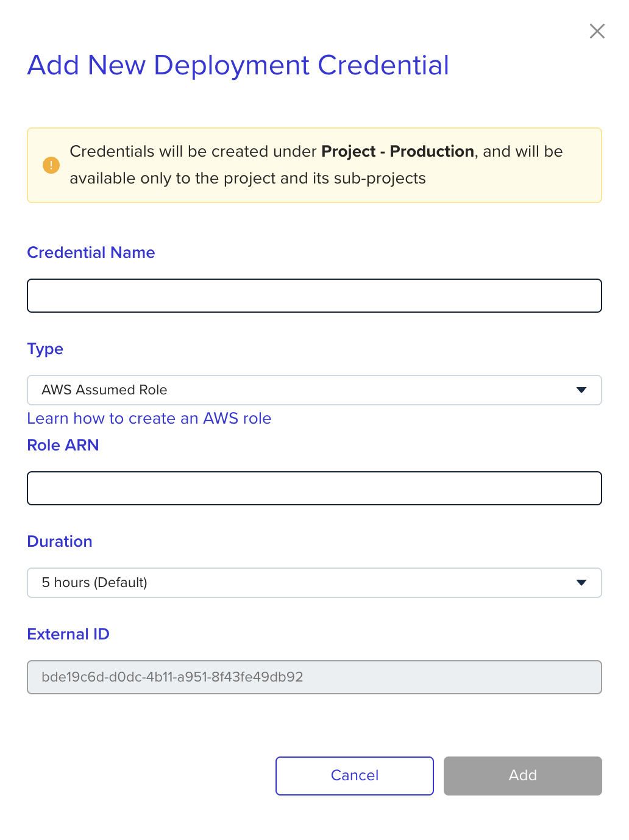The image size is (629, 840).
Task: Click the Role ARN field label
Action: tap(63, 445)
